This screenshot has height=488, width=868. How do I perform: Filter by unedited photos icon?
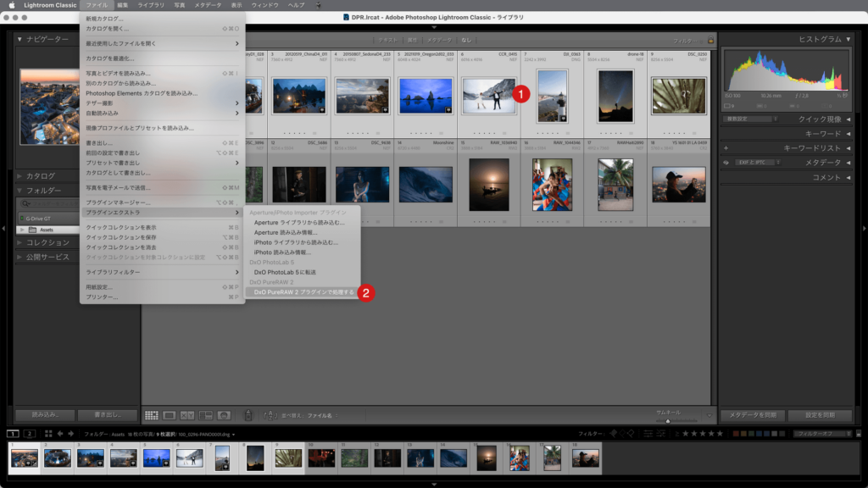tap(660, 434)
